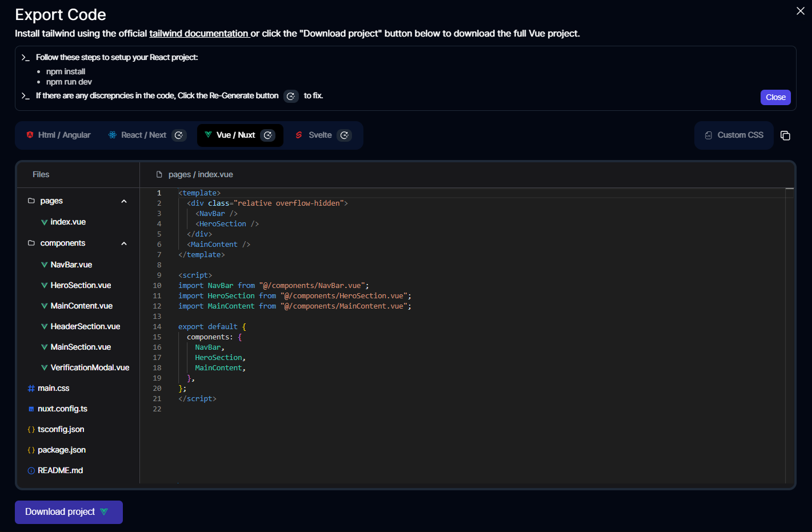Click the React logo icon
The height and width of the screenshot is (532, 812).
113,135
